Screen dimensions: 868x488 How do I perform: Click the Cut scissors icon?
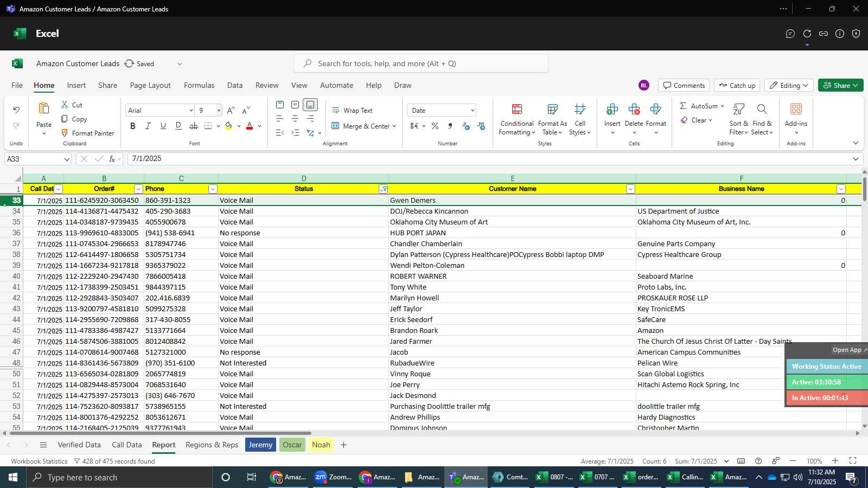[x=65, y=105]
